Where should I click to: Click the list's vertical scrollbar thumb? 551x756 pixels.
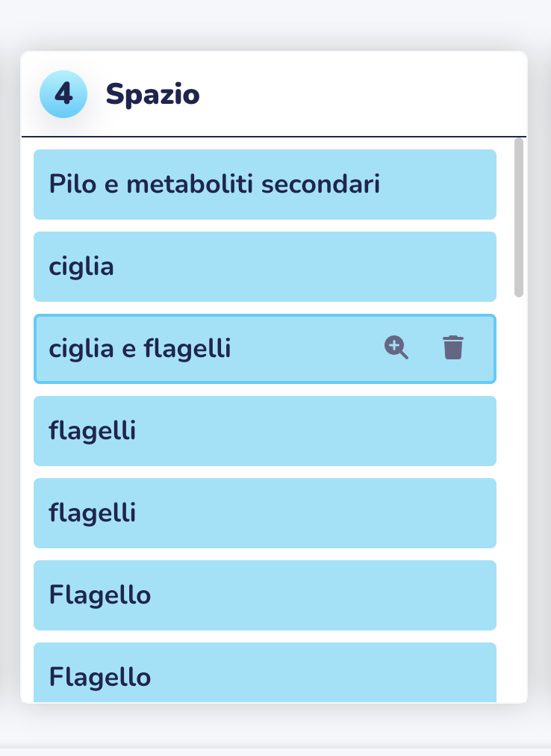coord(519,217)
